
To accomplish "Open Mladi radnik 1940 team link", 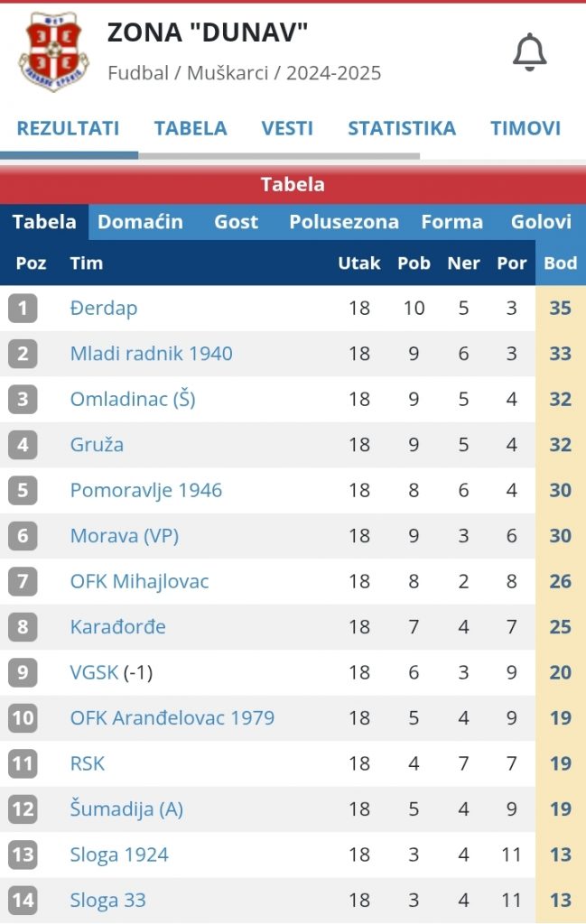I will pyautogui.click(x=152, y=354).
